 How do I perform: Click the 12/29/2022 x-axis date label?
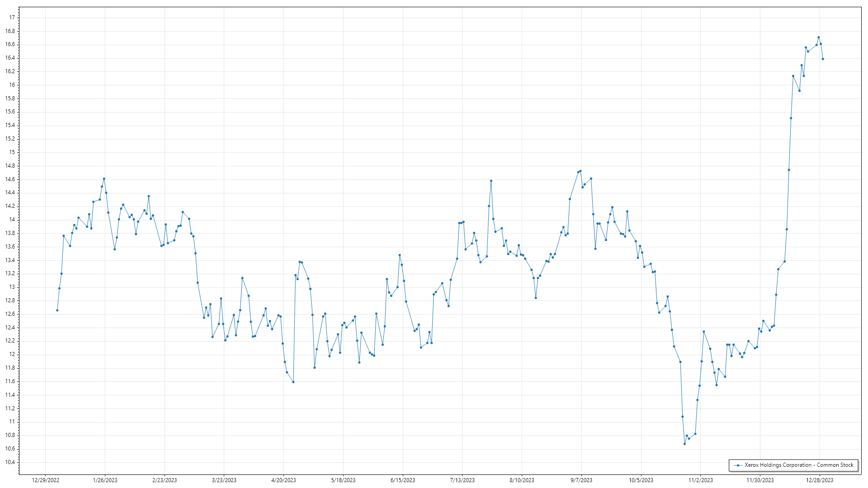coord(46,480)
